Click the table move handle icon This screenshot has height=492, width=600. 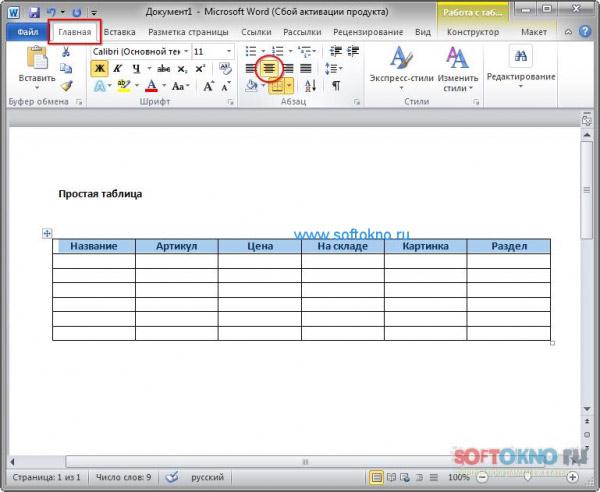(x=46, y=234)
